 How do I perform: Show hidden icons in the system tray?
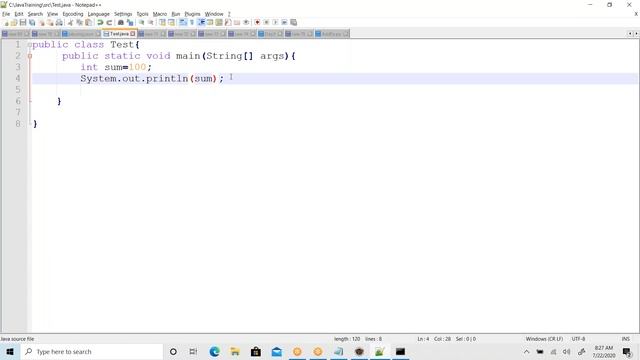[527, 352]
